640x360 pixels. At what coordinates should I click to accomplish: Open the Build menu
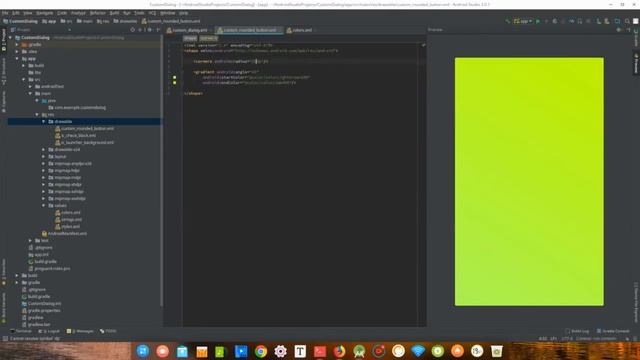point(114,13)
